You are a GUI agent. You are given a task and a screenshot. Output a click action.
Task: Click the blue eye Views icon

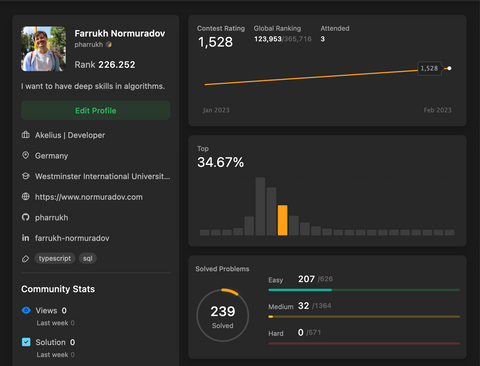(x=26, y=310)
